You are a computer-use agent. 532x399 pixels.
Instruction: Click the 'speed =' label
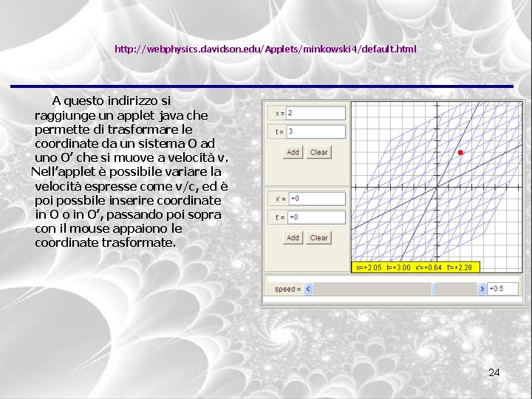pyautogui.click(x=287, y=289)
